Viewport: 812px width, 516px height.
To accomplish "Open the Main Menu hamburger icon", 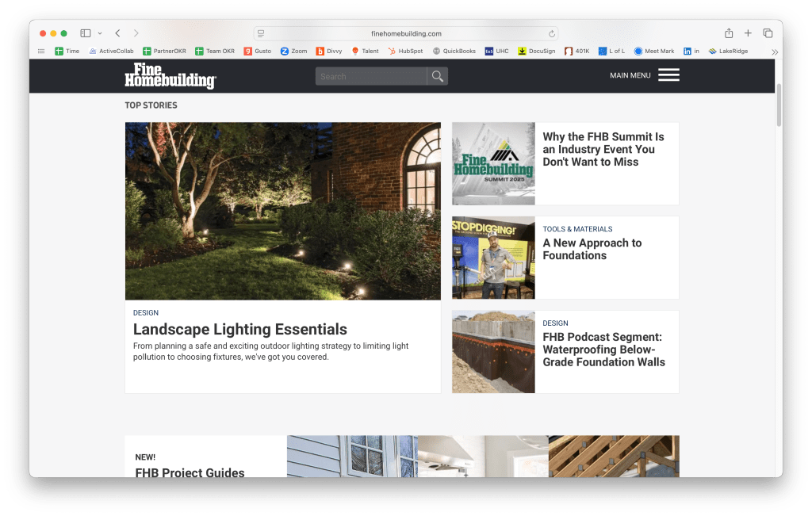I will click(x=668, y=75).
